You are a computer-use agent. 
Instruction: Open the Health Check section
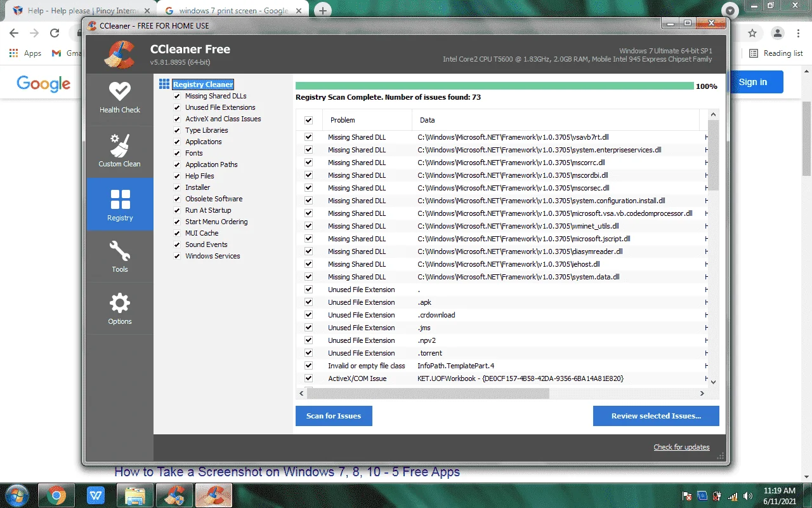(119, 98)
